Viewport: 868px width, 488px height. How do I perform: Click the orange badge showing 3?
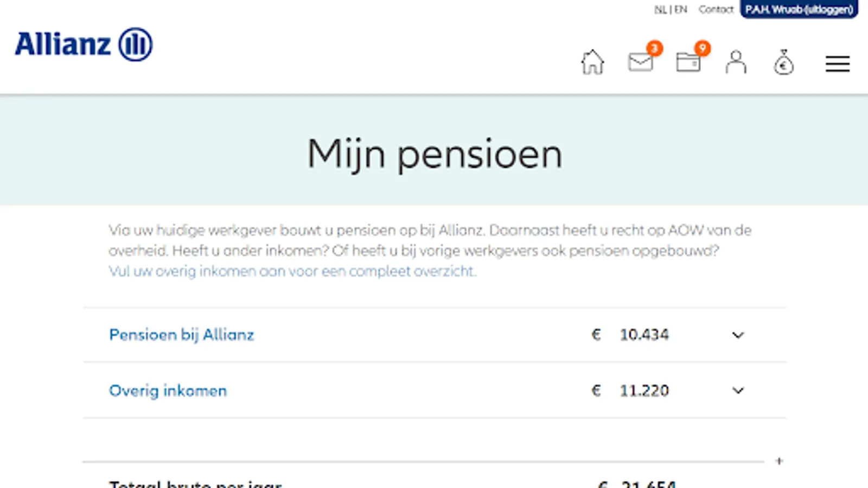coord(655,48)
